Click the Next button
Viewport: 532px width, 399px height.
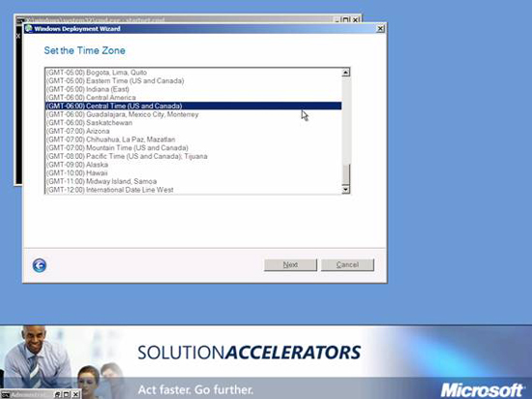coord(290,264)
